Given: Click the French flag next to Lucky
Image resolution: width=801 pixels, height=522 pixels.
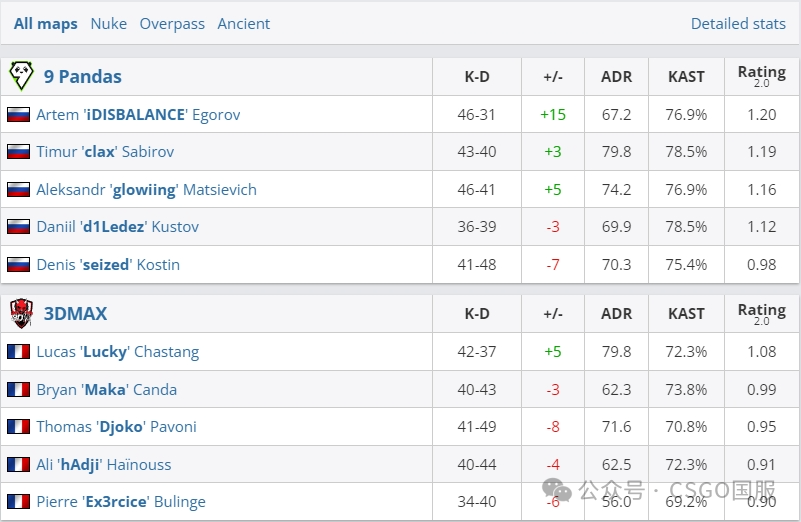Looking at the screenshot, I should 18,352.
